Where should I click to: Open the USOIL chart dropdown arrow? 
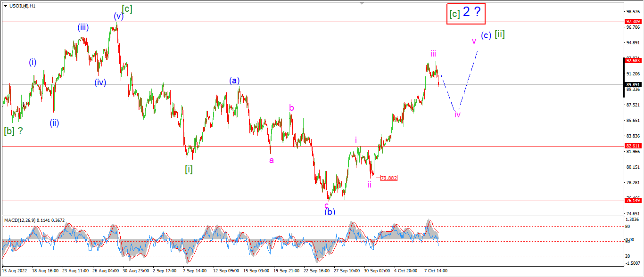click(x=5, y=6)
